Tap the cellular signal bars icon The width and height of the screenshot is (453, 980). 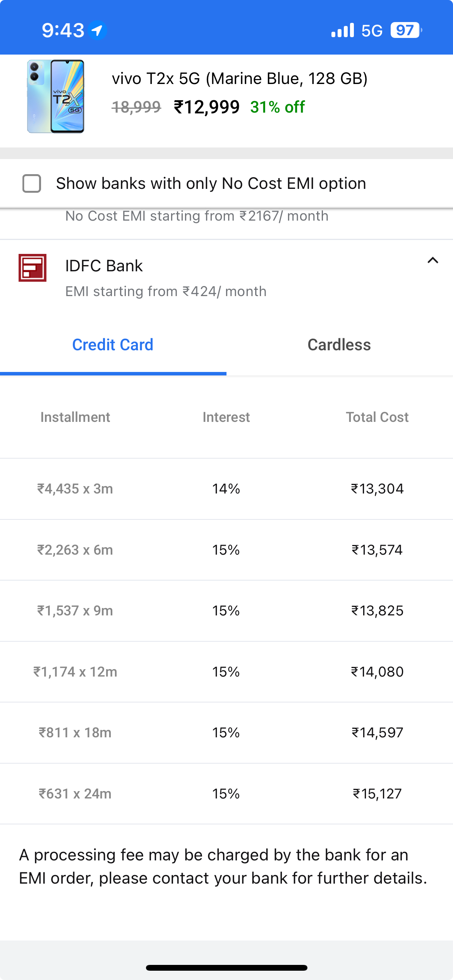[x=343, y=30]
